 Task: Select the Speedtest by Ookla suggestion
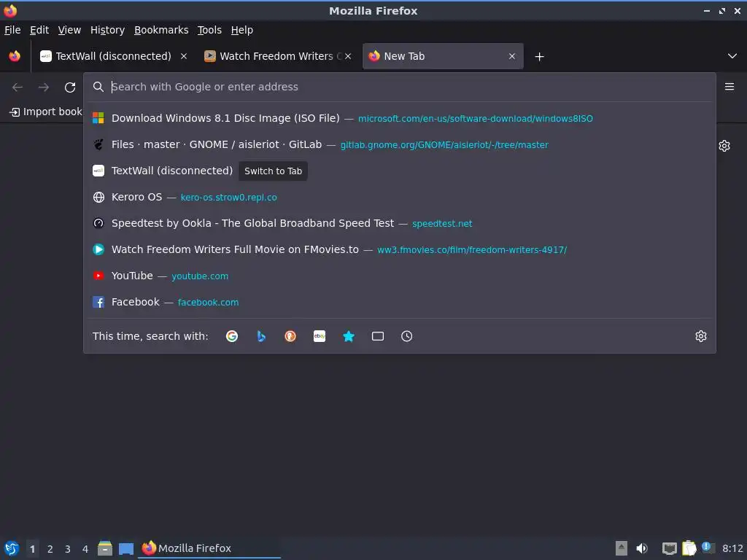pyautogui.click(x=400, y=223)
